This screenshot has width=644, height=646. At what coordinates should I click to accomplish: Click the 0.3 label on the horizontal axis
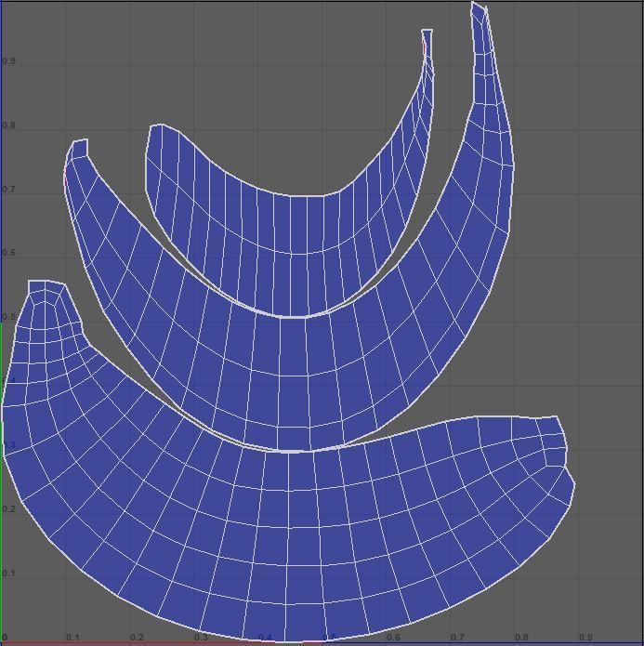pyautogui.click(x=201, y=638)
